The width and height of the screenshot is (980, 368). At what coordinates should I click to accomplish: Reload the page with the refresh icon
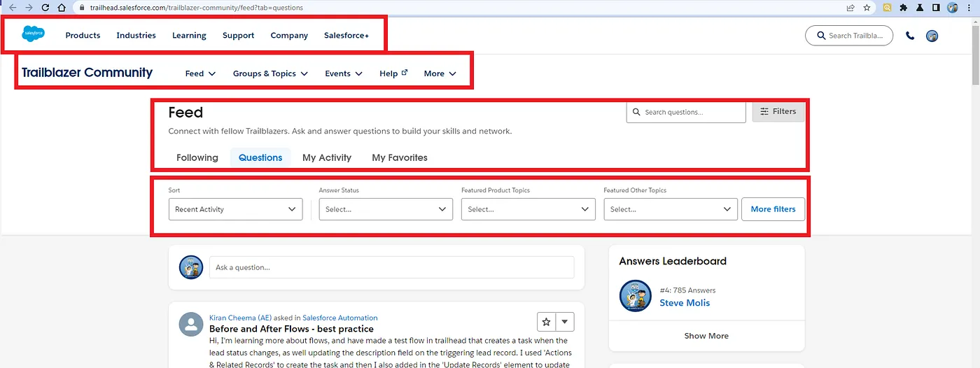45,8
